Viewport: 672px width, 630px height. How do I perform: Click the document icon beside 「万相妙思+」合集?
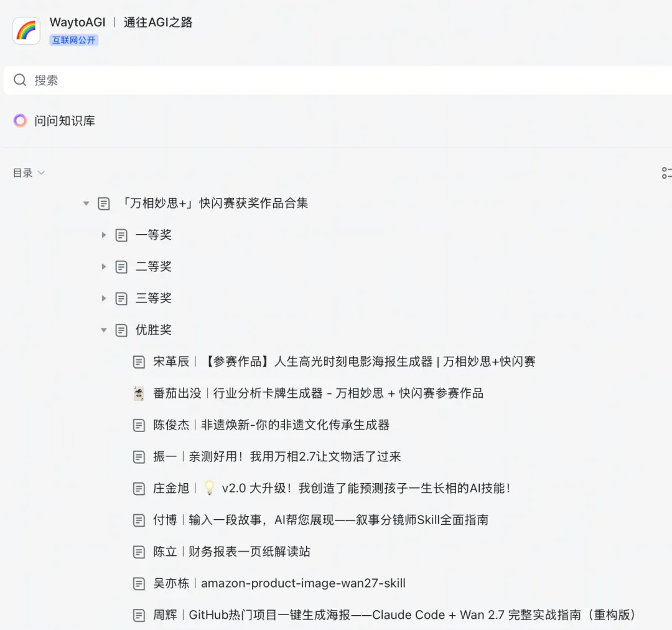(103, 203)
